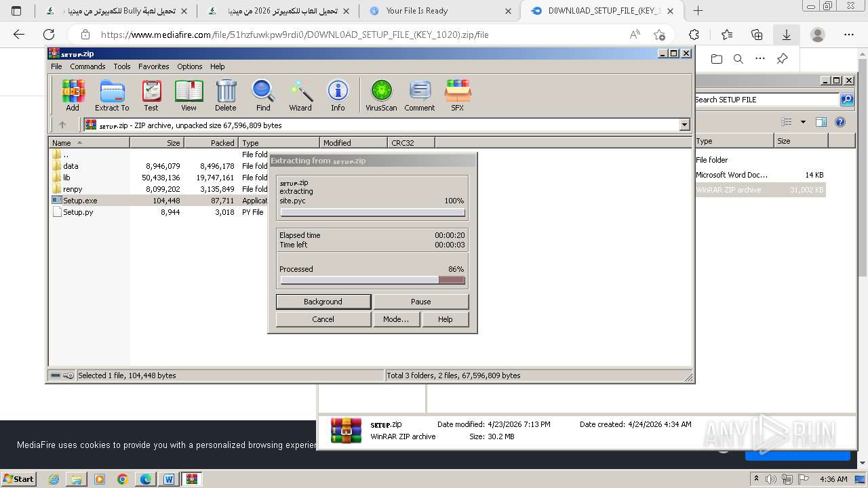Open the Tools menu

tap(122, 66)
